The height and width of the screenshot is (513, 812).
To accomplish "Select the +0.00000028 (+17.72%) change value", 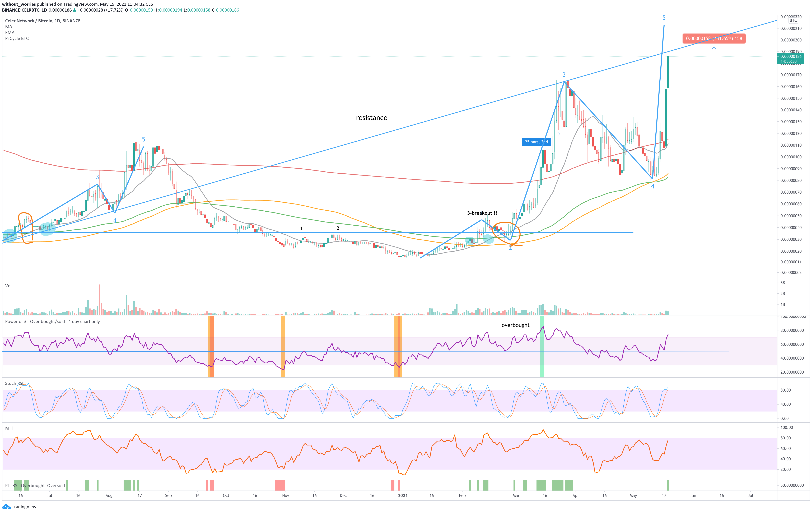I will tap(100, 10).
